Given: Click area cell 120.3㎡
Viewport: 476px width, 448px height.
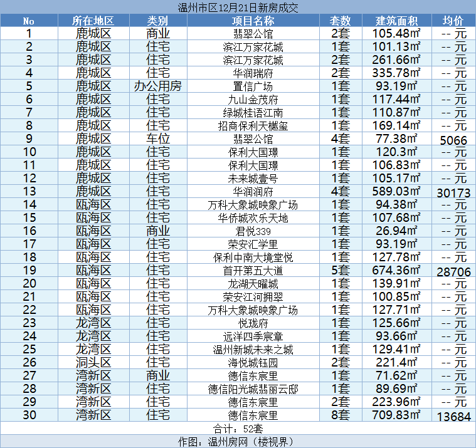Looking at the screenshot, I should (x=396, y=152).
